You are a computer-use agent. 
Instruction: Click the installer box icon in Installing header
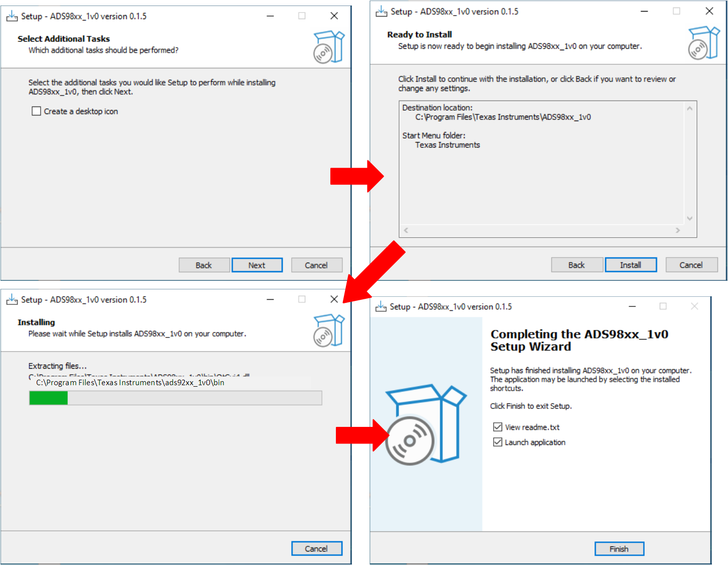(329, 330)
